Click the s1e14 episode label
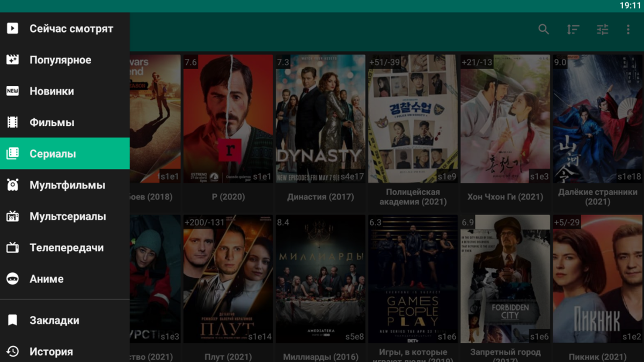The width and height of the screenshot is (644, 362). tap(259, 337)
